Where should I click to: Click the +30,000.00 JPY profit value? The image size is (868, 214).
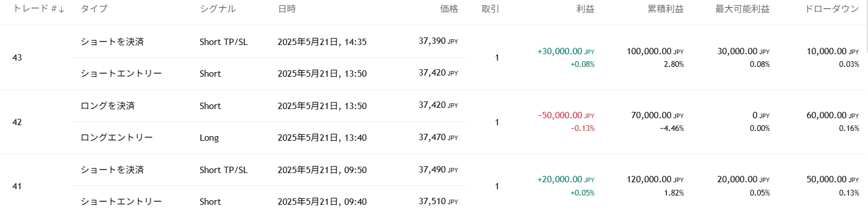click(566, 51)
